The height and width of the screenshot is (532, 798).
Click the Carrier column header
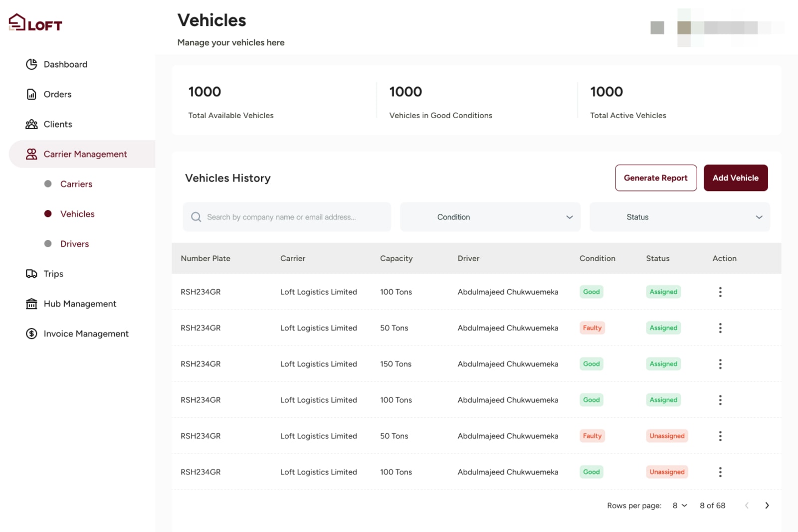[x=293, y=258]
